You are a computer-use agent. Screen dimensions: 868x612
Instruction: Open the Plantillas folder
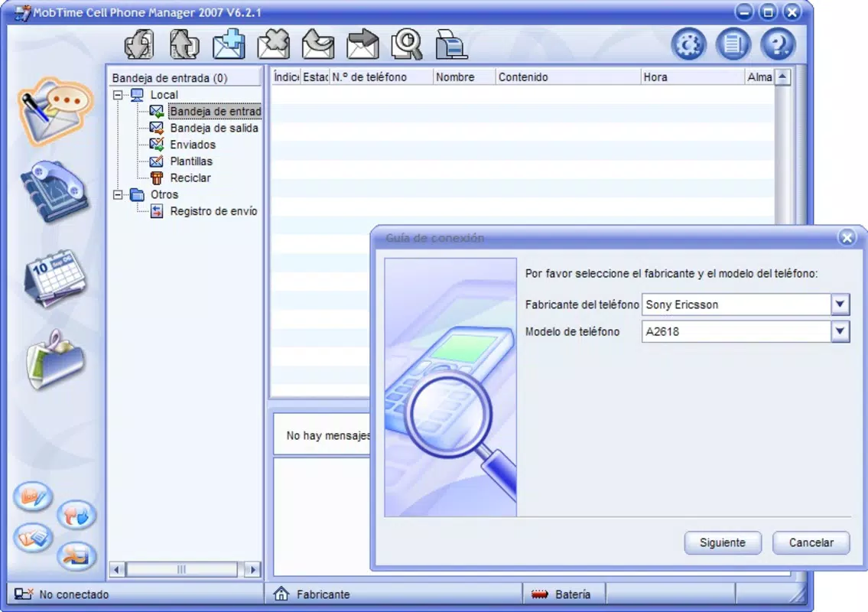point(191,161)
